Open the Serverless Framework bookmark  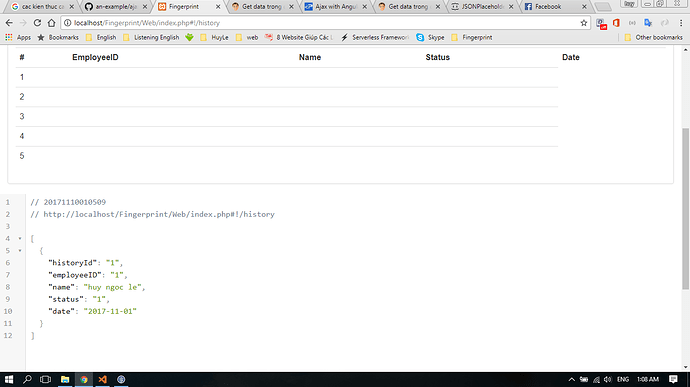pyautogui.click(x=375, y=37)
